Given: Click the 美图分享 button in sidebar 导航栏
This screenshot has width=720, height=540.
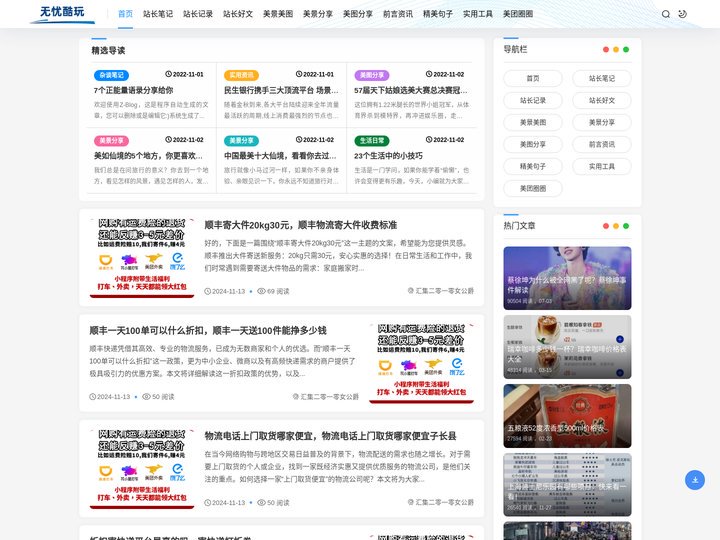Looking at the screenshot, I should pos(533,145).
